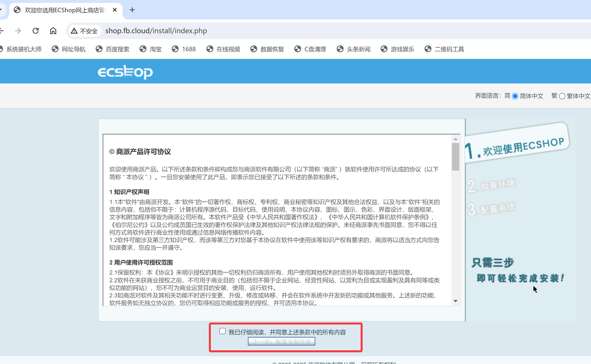Click the license agreement scrollbar thumb
Screen dimensions: 591x364
[455, 157]
